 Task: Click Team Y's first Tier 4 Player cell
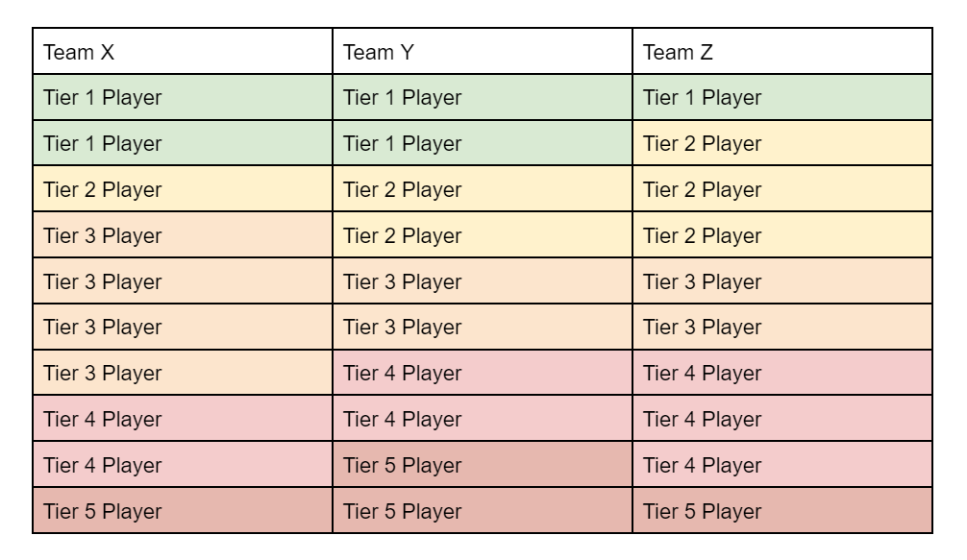[x=483, y=373]
